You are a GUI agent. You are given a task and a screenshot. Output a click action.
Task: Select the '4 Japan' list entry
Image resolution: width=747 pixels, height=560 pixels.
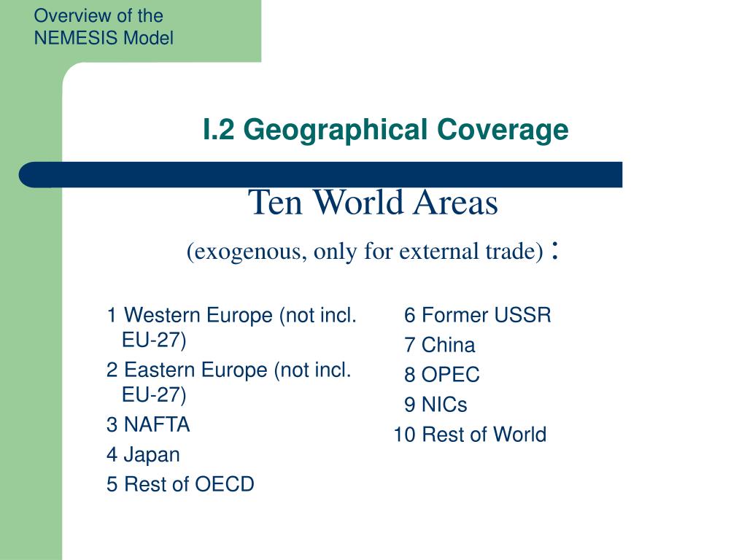[143, 455]
